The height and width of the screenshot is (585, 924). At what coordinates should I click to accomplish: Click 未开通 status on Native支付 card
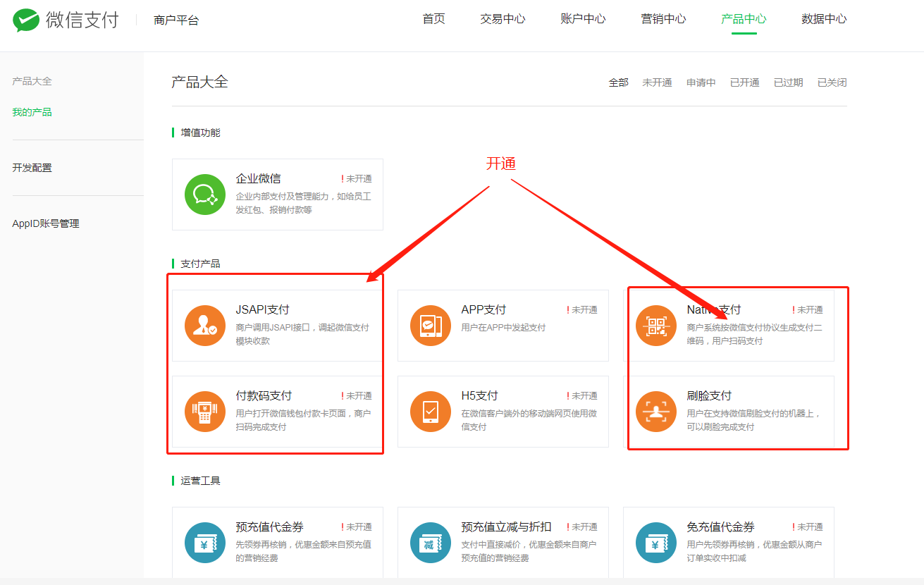click(x=808, y=310)
